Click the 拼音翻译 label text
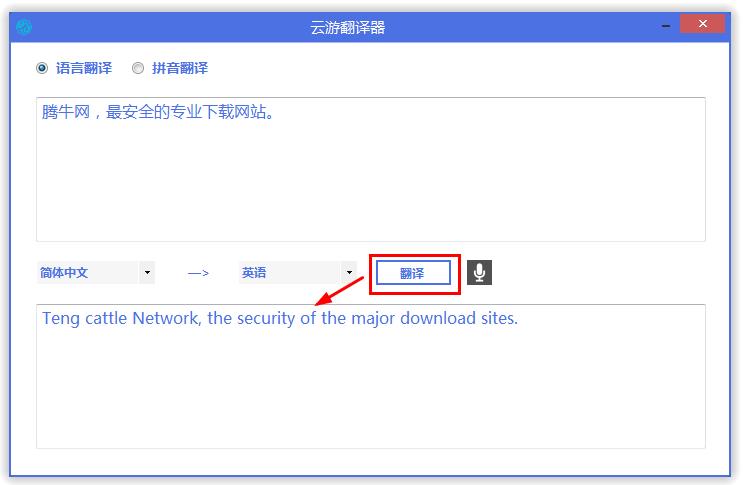Screen dimensions: 743x485 (x=180, y=68)
